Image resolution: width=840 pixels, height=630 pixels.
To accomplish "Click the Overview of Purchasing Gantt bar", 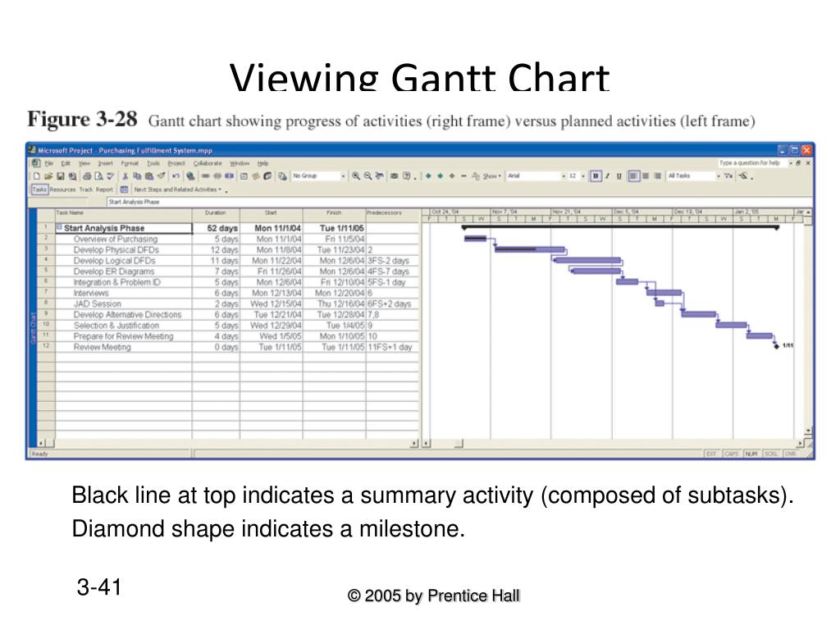I will (475, 239).
